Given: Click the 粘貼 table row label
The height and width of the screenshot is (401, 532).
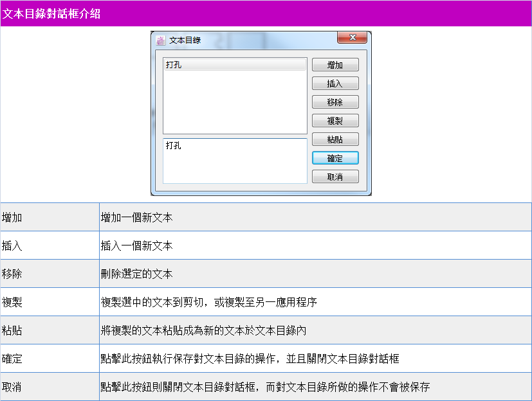Looking at the screenshot, I should tap(12, 330).
